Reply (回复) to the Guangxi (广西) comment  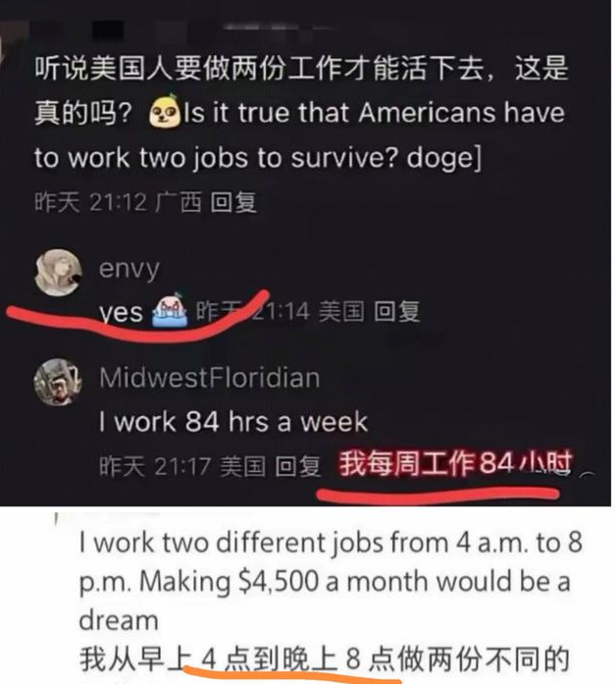233,202
